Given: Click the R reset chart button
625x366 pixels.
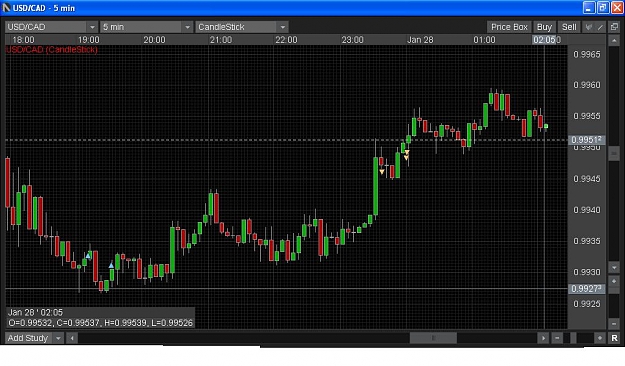Looking at the screenshot, I should click(614, 338).
